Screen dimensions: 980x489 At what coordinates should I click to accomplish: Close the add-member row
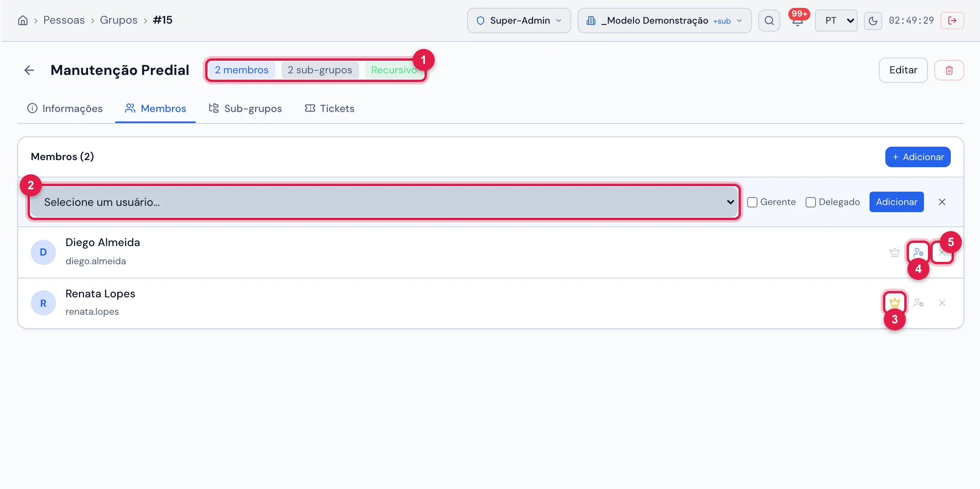[942, 202]
